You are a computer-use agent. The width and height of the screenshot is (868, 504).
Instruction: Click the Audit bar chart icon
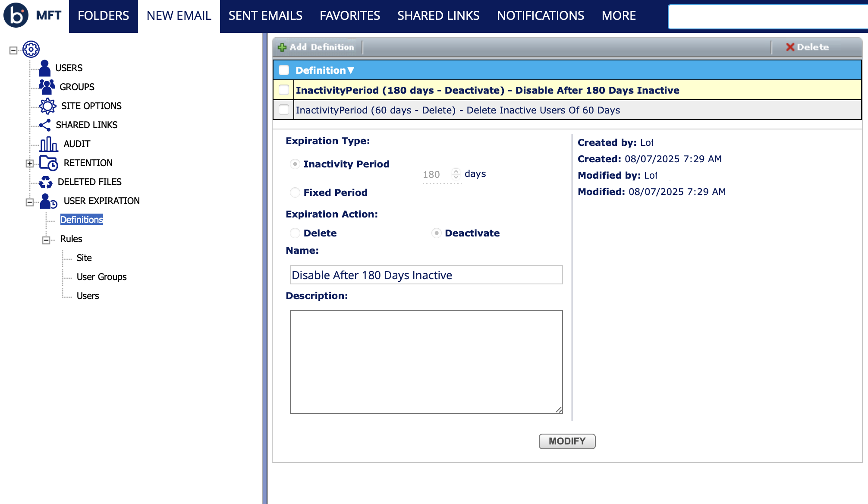[x=48, y=144]
